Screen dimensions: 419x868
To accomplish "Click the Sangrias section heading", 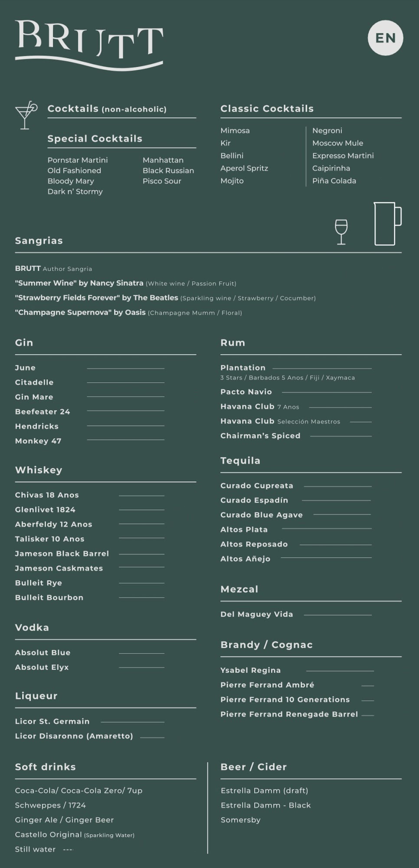I will (x=39, y=241).
